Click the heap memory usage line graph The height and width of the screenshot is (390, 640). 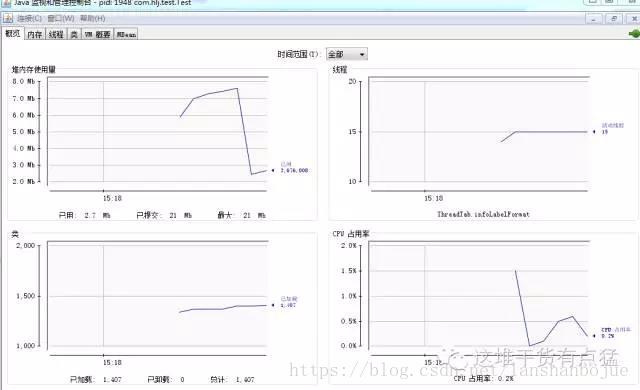[x=222, y=131]
